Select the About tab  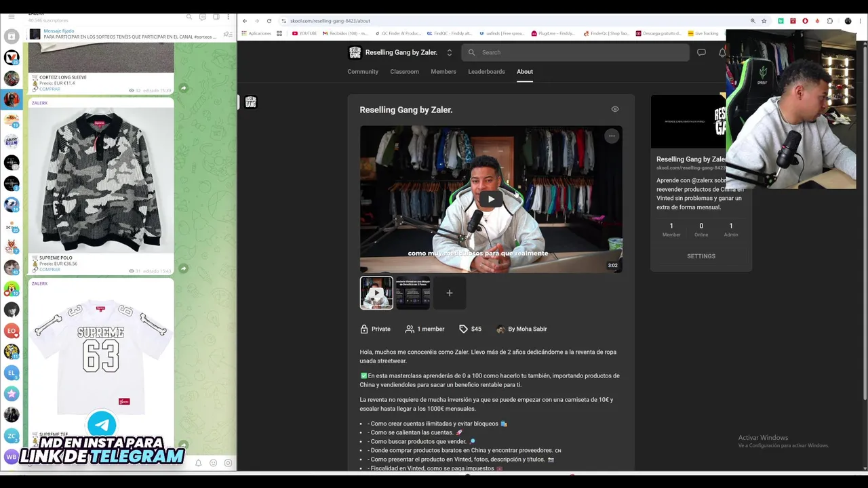point(525,71)
